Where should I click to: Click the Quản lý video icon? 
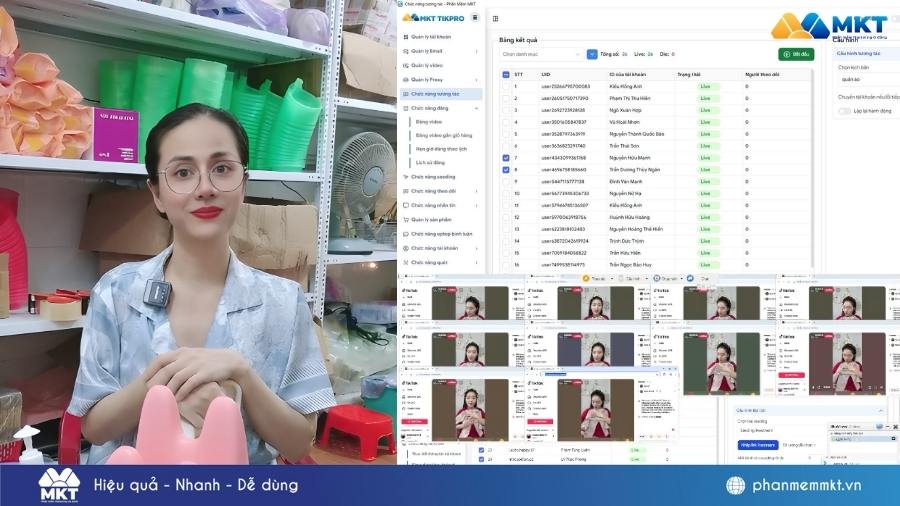(406, 65)
